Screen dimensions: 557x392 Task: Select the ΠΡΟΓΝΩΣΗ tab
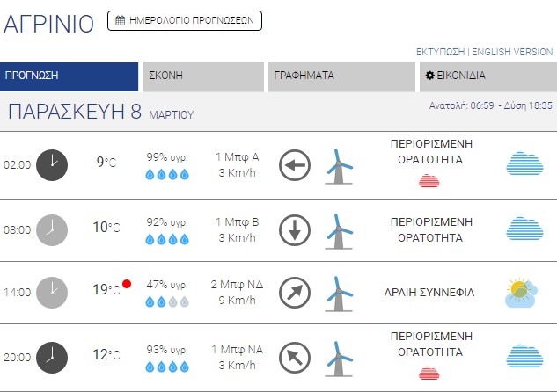70,76
